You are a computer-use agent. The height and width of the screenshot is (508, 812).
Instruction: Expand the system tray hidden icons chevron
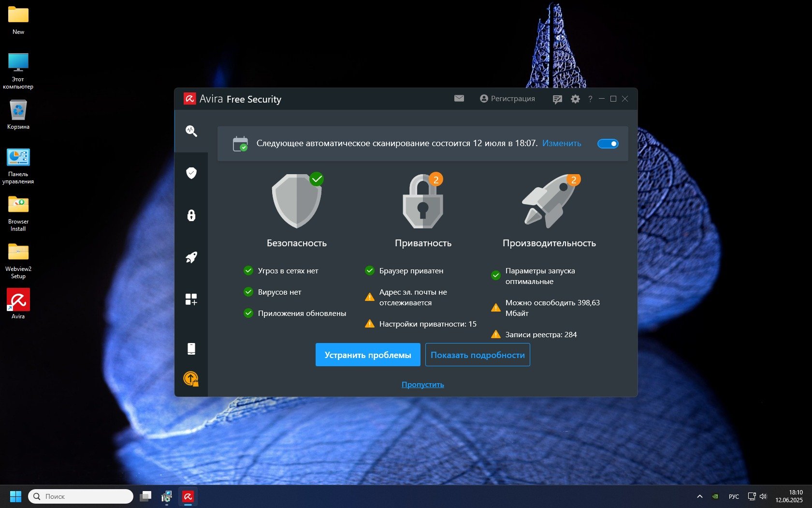[699, 496]
